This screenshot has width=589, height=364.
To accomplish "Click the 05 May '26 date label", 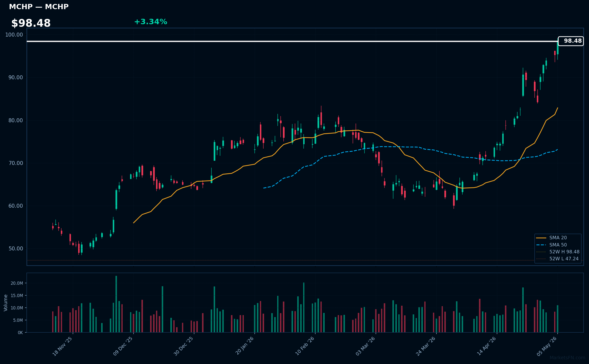I will 547,346.
